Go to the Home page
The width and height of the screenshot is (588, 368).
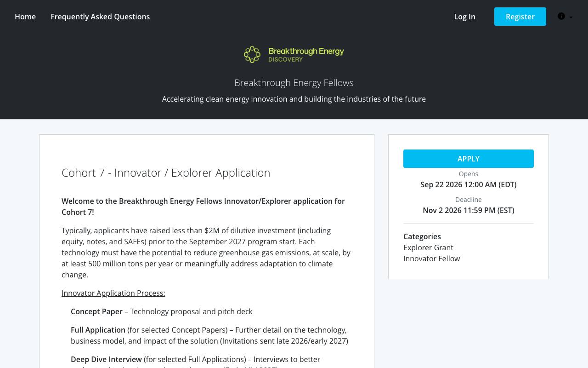(x=25, y=17)
